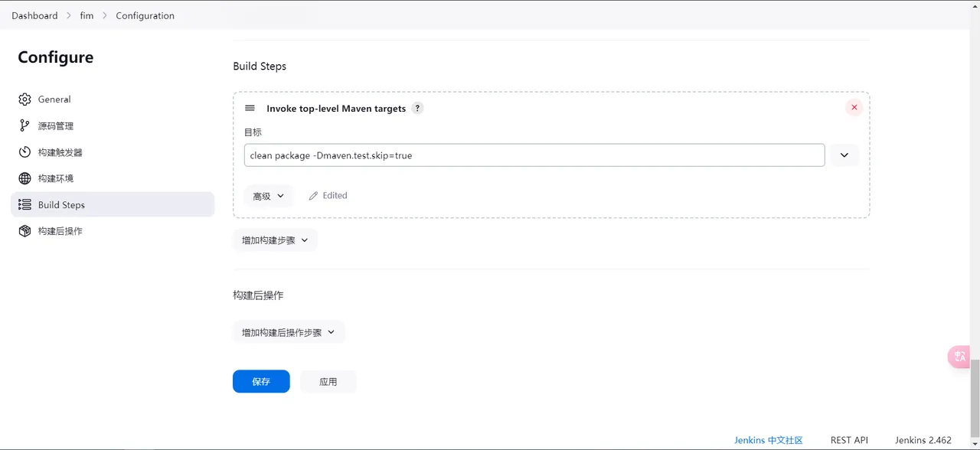Click the Maven goals text field
This screenshot has width=980, height=450.
pos(534,155)
